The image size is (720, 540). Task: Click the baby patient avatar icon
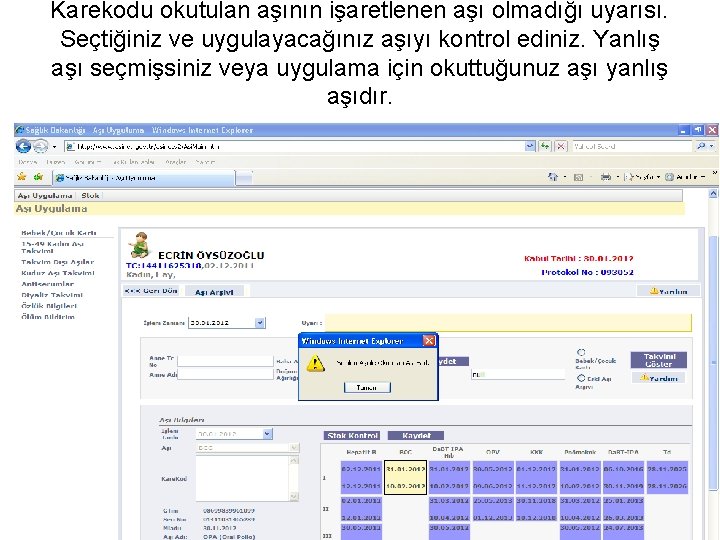tap(139, 245)
